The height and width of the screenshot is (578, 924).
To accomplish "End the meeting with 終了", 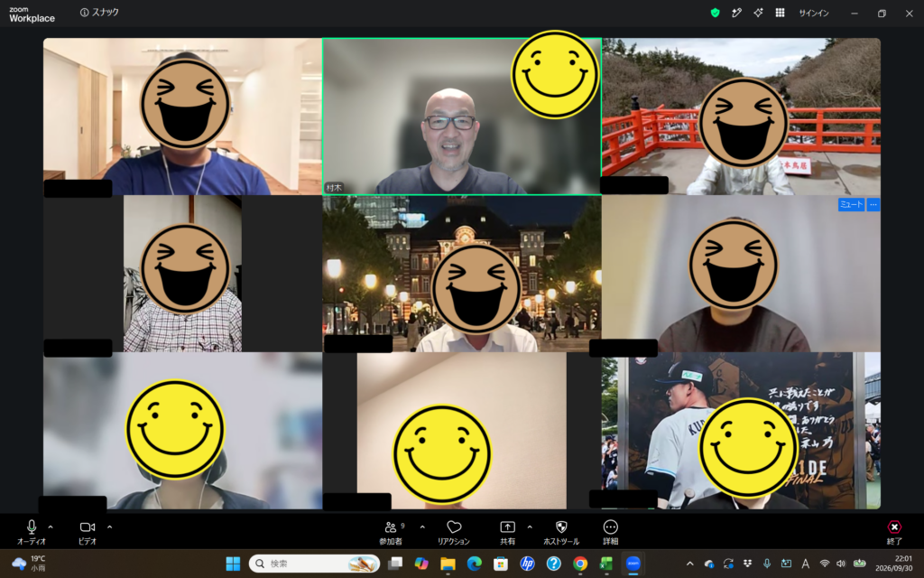I will (x=894, y=532).
